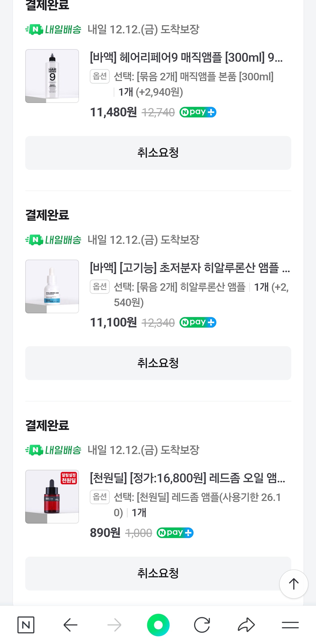Tap the share arrow icon
Image resolution: width=316 pixels, height=644 pixels.
[x=246, y=625]
